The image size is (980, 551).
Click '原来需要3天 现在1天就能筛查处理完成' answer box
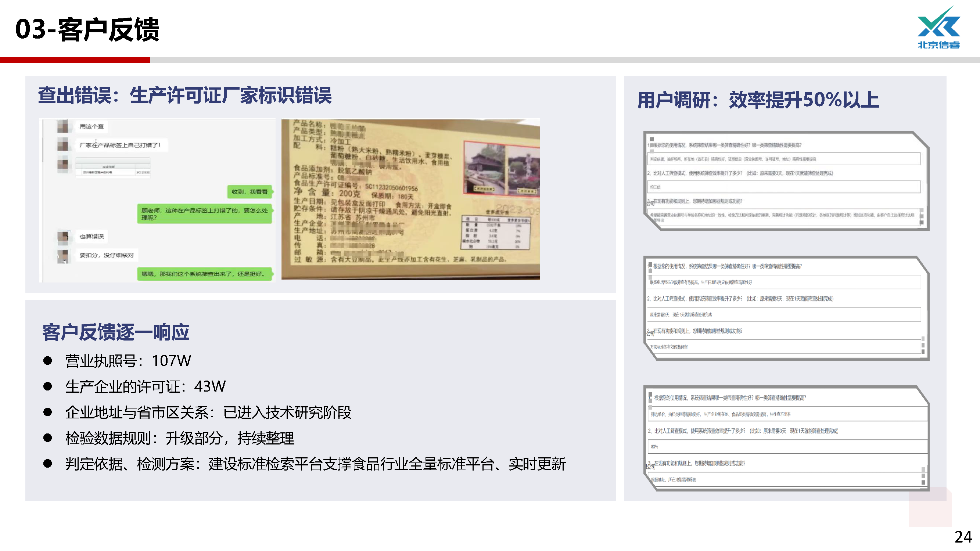[784, 314]
